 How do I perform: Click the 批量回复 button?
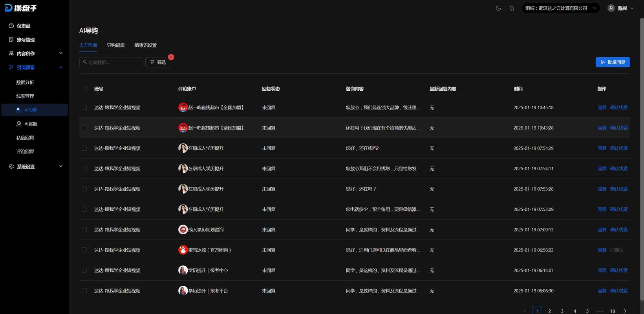tap(613, 62)
